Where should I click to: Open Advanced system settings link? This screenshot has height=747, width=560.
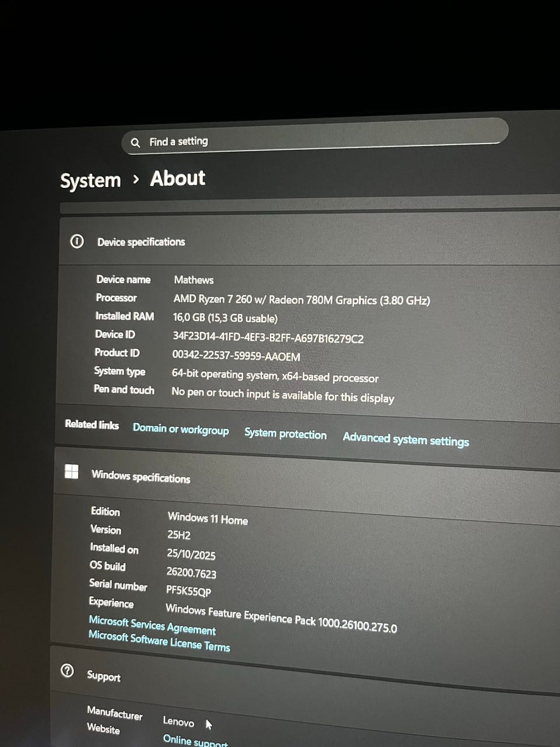click(x=406, y=439)
